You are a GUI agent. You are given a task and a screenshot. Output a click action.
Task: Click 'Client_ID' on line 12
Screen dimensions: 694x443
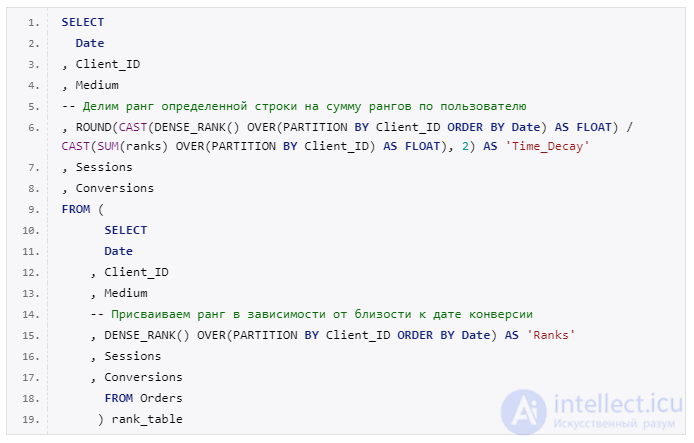click(x=136, y=273)
